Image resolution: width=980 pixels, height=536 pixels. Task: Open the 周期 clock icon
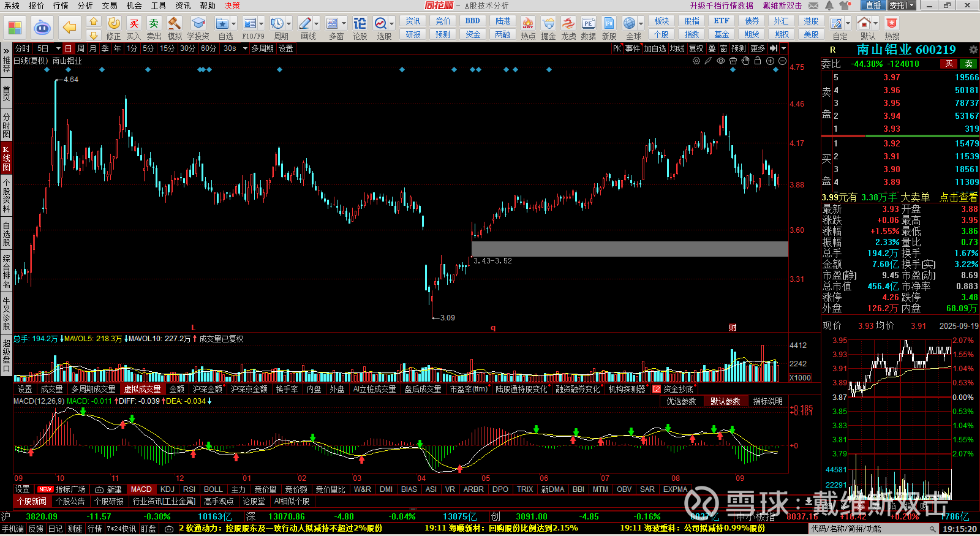277,28
